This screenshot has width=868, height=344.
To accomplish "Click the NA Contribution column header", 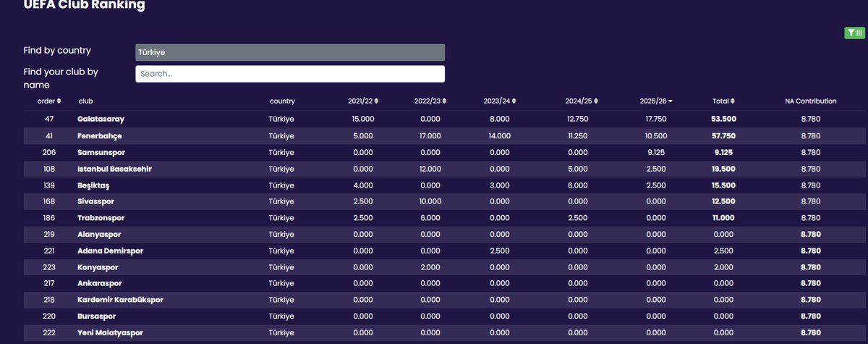I will tap(811, 101).
